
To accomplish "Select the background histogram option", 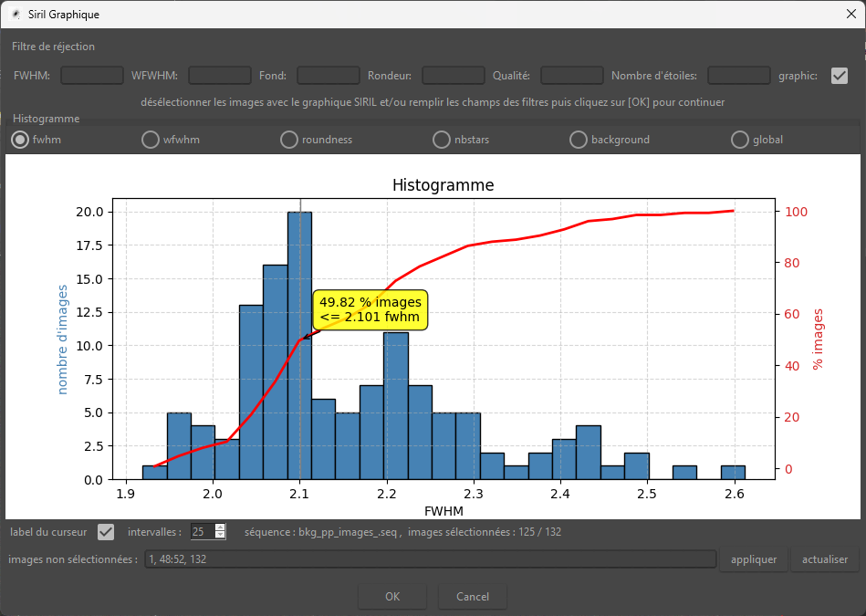I will (579, 140).
